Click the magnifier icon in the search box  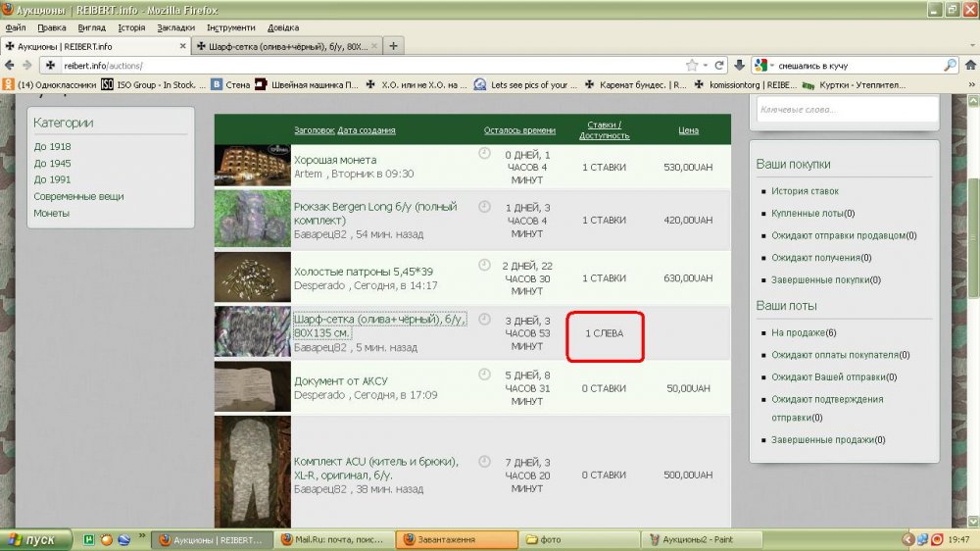(x=949, y=66)
